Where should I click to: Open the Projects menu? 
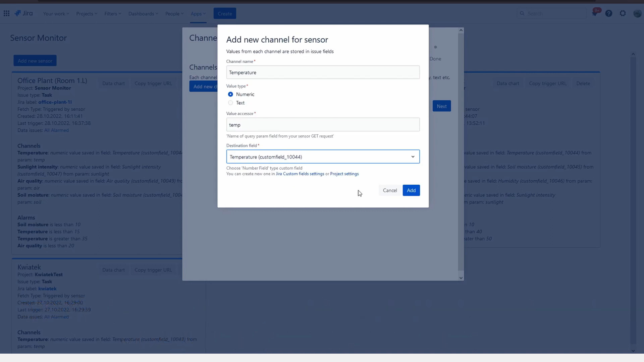[x=87, y=14]
